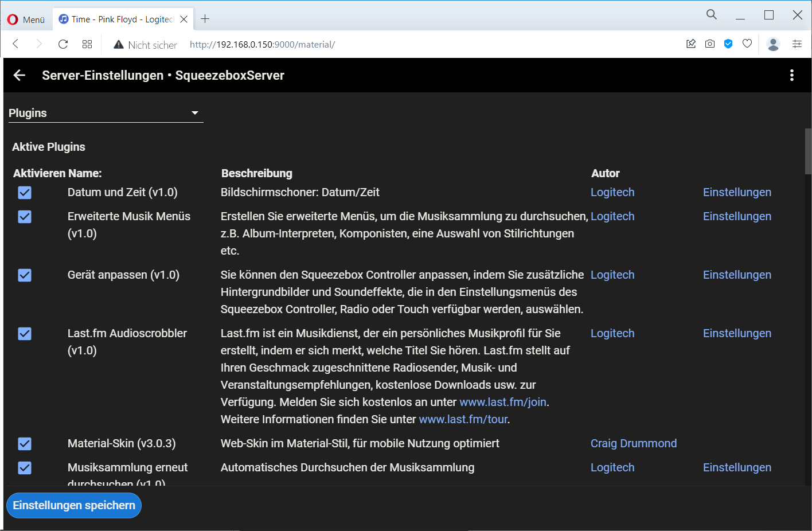
Task: Open Einstellungen for Last.fm Audioscrobbler
Action: click(x=737, y=333)
